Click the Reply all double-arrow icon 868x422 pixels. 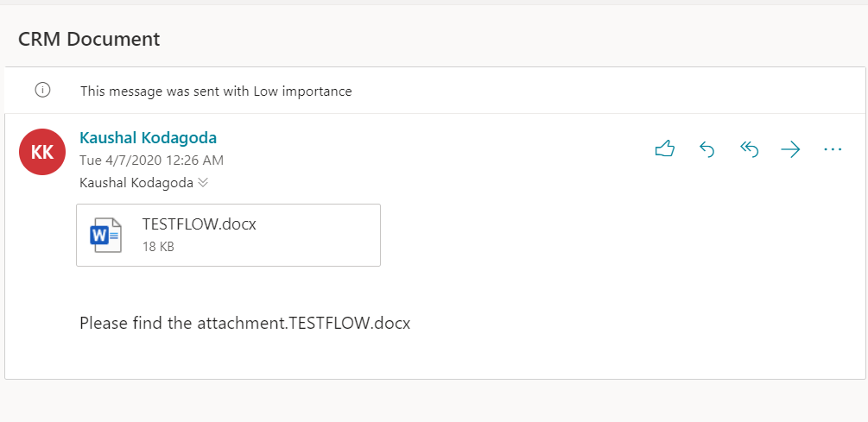tap(749, 150)
